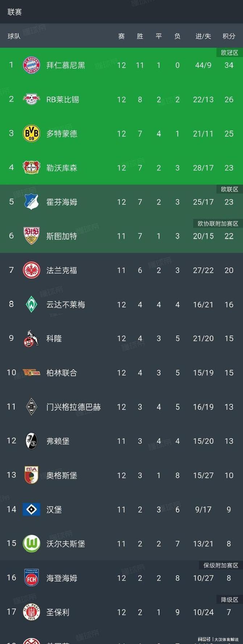Click the 弗赖堡 team name
The height and width of the screenshot is (644, 243).
(58, 441)
